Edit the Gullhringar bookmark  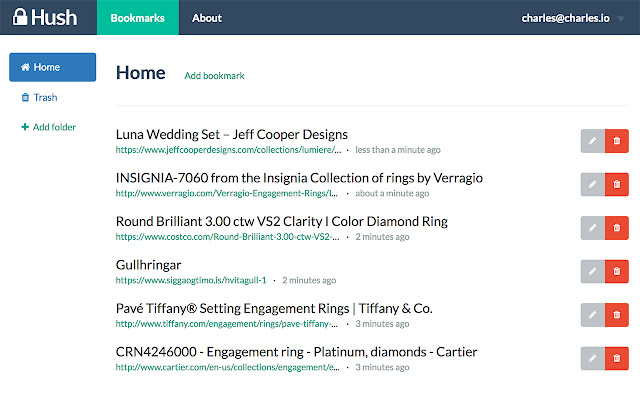coord(592,272)
